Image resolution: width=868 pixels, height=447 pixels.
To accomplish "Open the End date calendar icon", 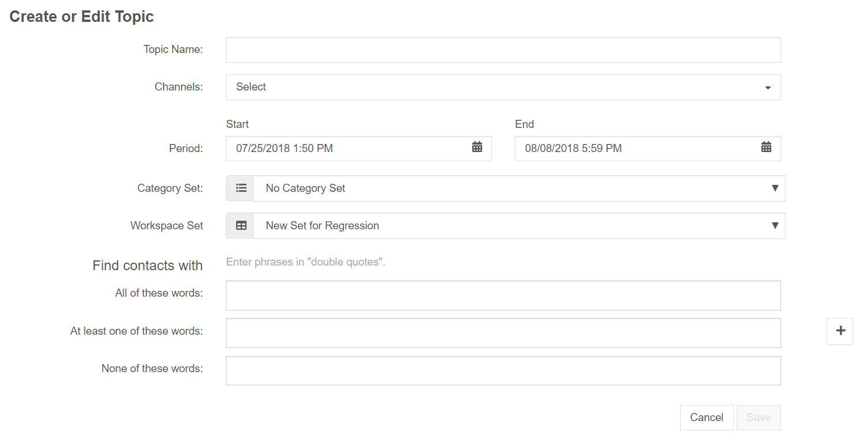I will tap(766, 147).
